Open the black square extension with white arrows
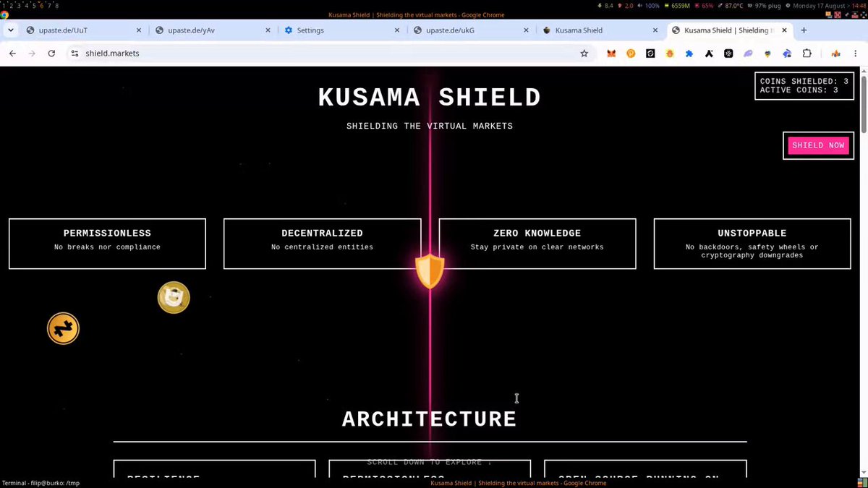 click(650, 53)
